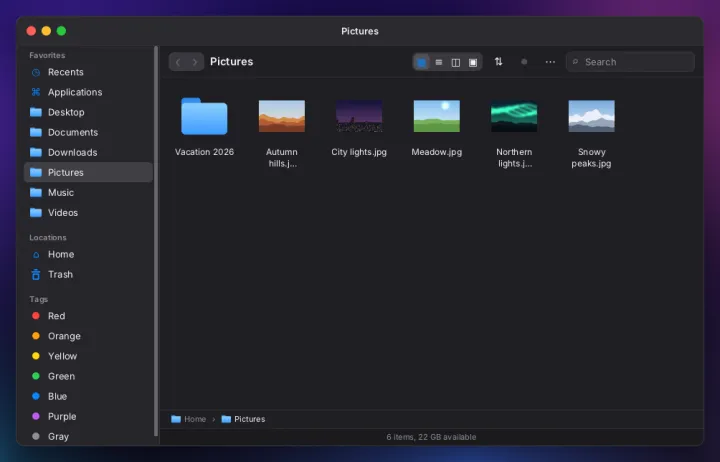Screen dimensions: 720x462
Task: Click Pictures in the path bar
Action: point(243,419)
